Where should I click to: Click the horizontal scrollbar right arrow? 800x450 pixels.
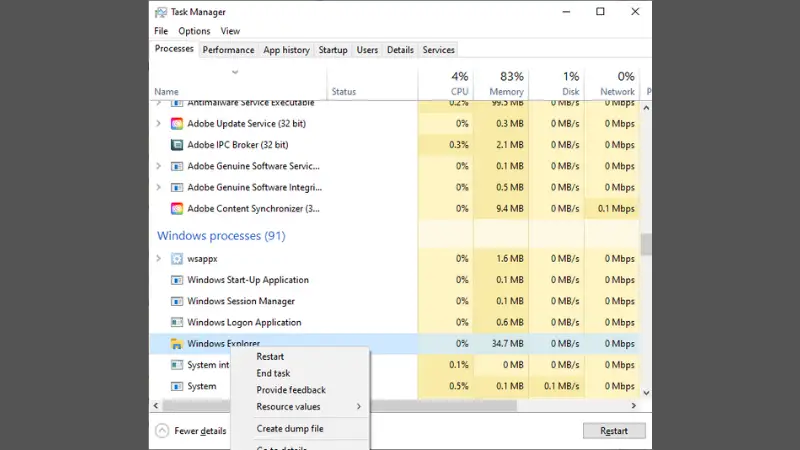pos(634,406)
